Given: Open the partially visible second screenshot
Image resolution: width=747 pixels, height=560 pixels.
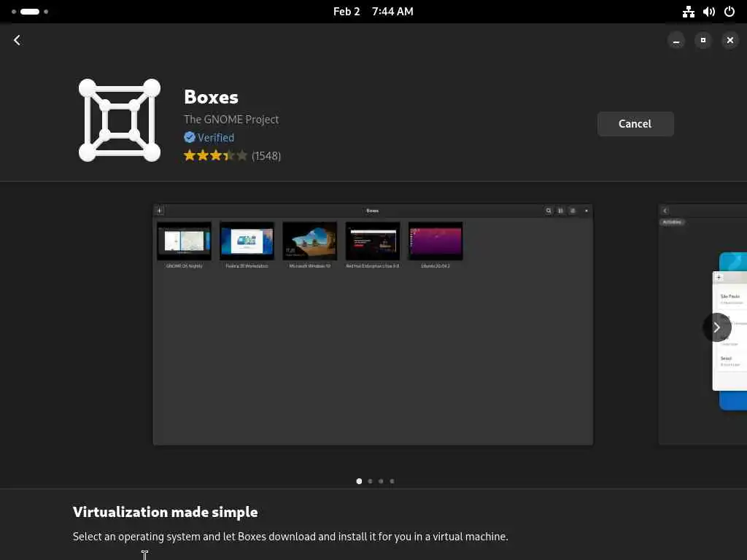Looking at the screenshot, I should pos(703,324).
